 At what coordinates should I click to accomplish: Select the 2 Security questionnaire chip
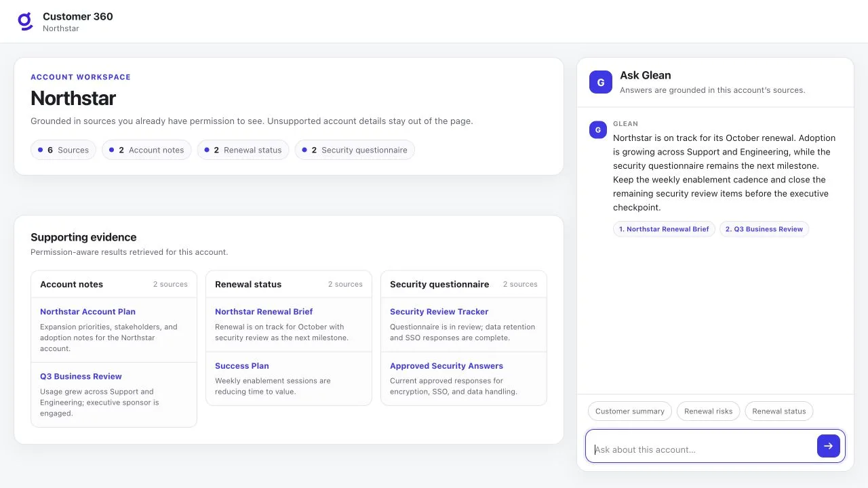pos(355,150)
